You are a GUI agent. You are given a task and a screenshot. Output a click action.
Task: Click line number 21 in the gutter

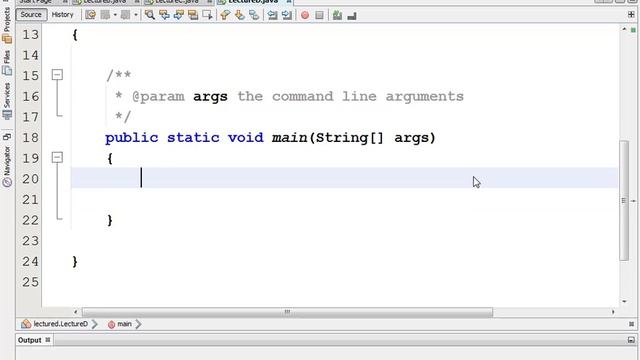pos(31,200)
